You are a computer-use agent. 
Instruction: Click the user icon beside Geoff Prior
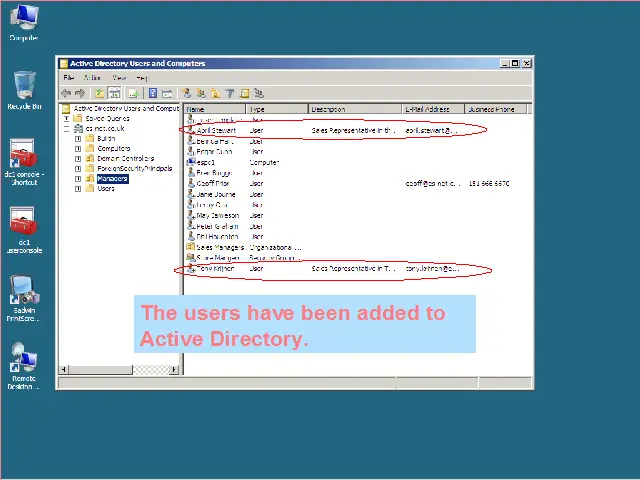coord(191,183)
